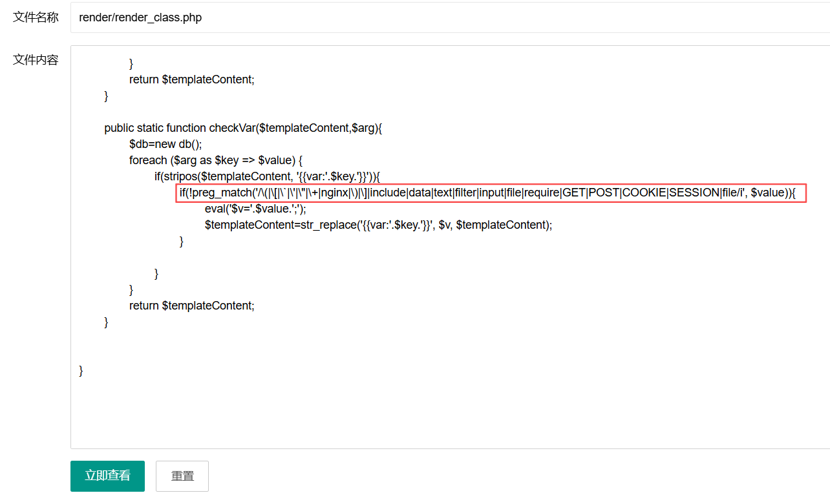
Task: Click the red-highlighted preg_match line
Action: 491,193
